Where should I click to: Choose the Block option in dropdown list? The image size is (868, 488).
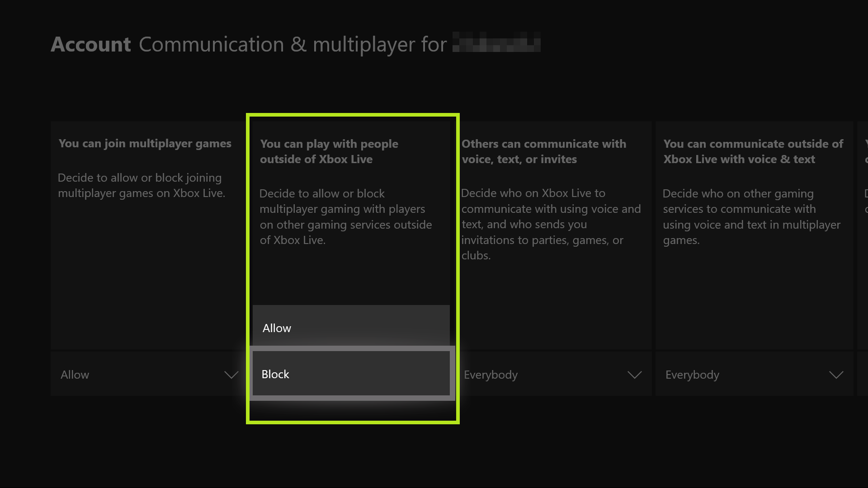351,374
